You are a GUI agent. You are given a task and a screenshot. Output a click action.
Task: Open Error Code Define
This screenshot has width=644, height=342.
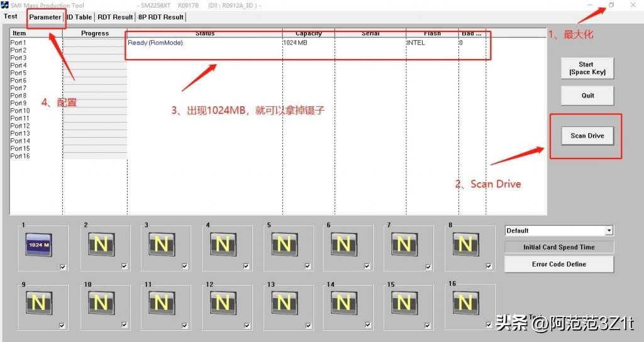click(x=559, y=264)
